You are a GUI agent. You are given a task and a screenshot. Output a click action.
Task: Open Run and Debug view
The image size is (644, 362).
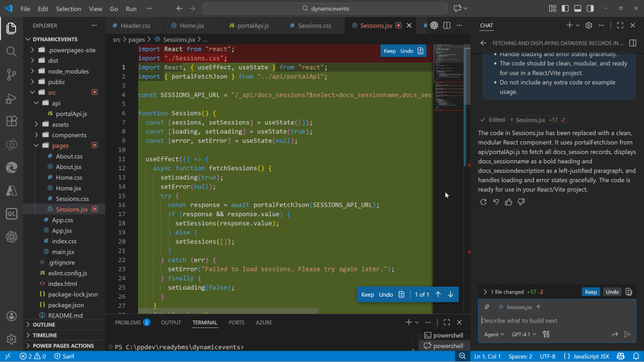point(11,98)
